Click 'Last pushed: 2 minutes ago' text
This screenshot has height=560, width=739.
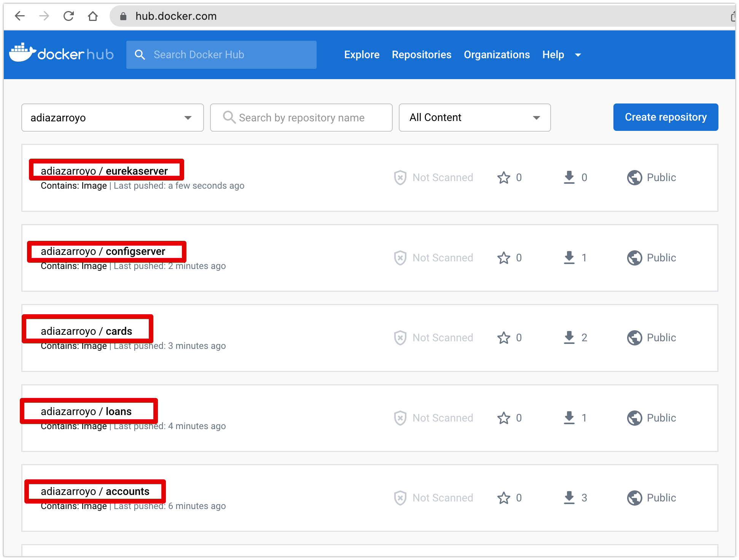pyautogui.click(x=170, y=266)
